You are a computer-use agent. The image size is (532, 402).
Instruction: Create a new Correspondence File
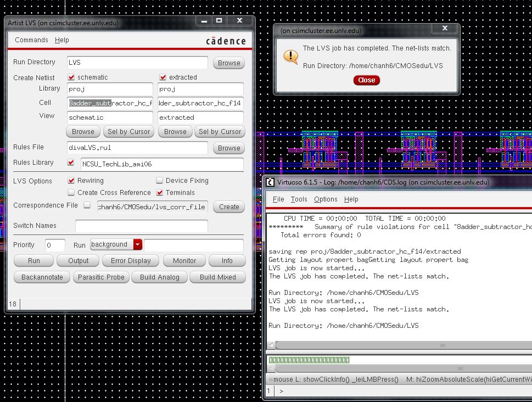(x=229, y=206)
